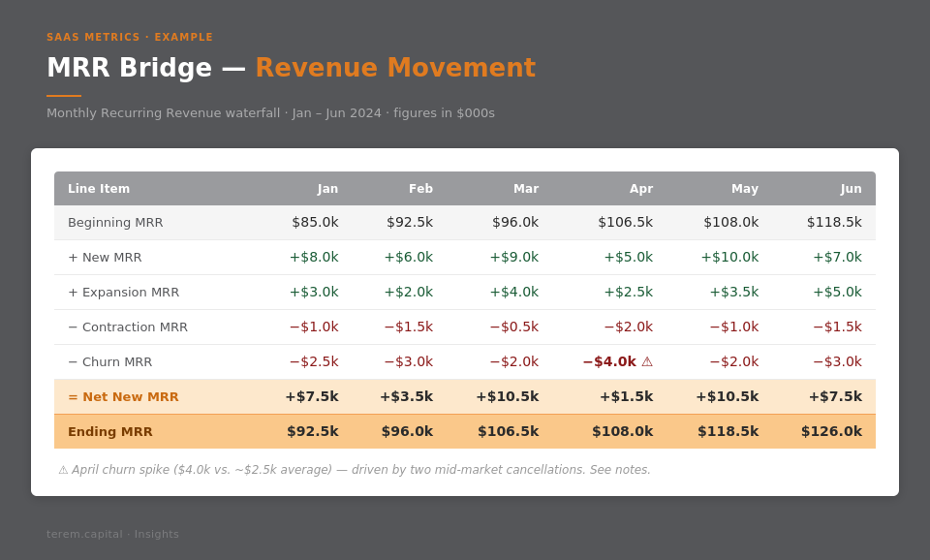Select the Line Item column header

(x=99, y=189)
